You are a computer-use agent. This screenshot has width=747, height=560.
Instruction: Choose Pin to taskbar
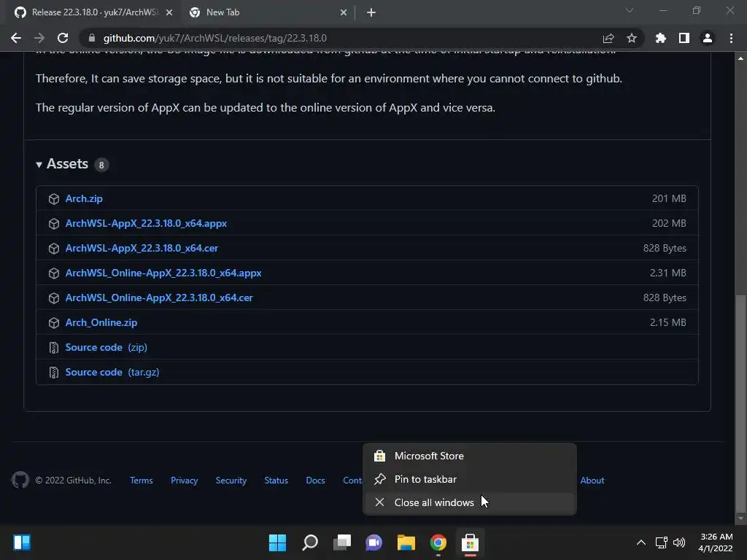470,479
